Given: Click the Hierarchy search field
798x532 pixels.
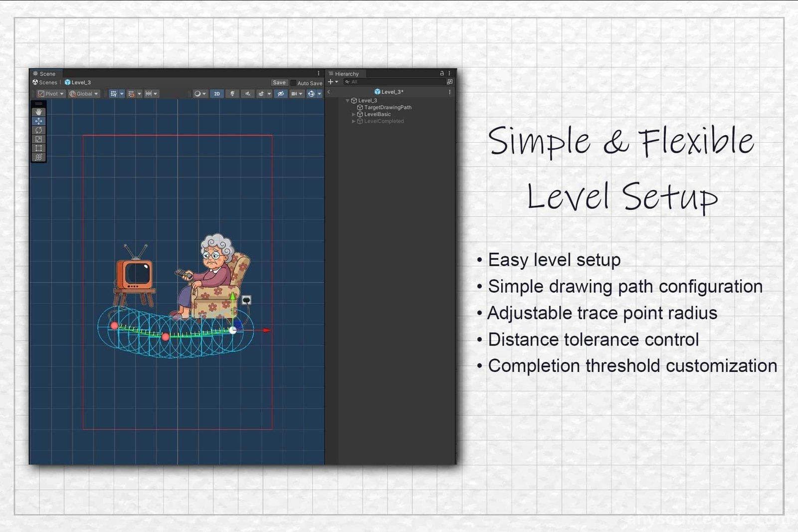Looking at the screenshot, I should tap(394, 82).
